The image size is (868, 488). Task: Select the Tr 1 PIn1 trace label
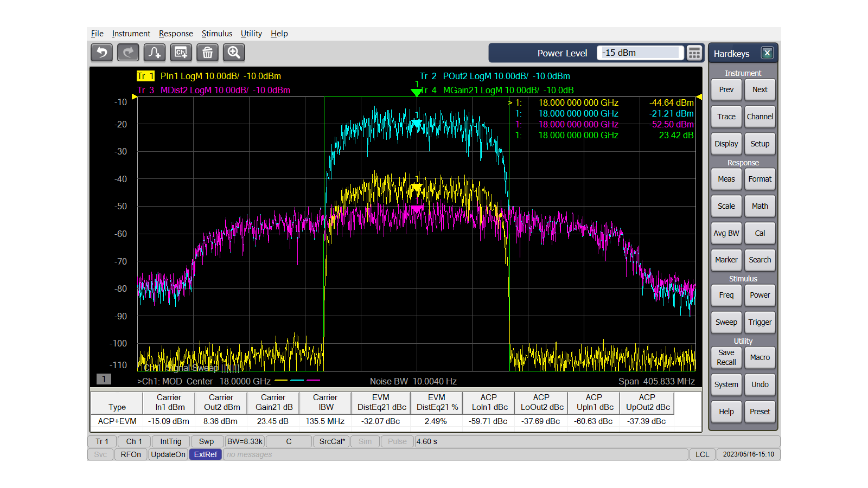(209, 76)
